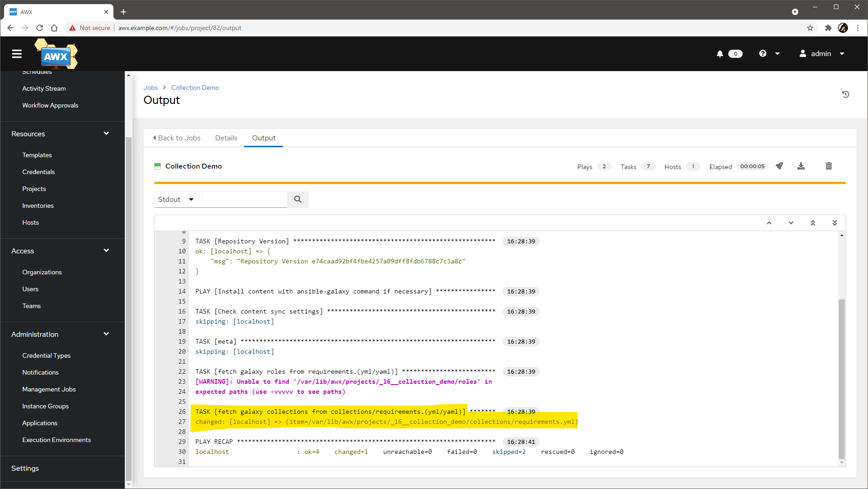Click the output search magnifier button

[x=298, y=199]
